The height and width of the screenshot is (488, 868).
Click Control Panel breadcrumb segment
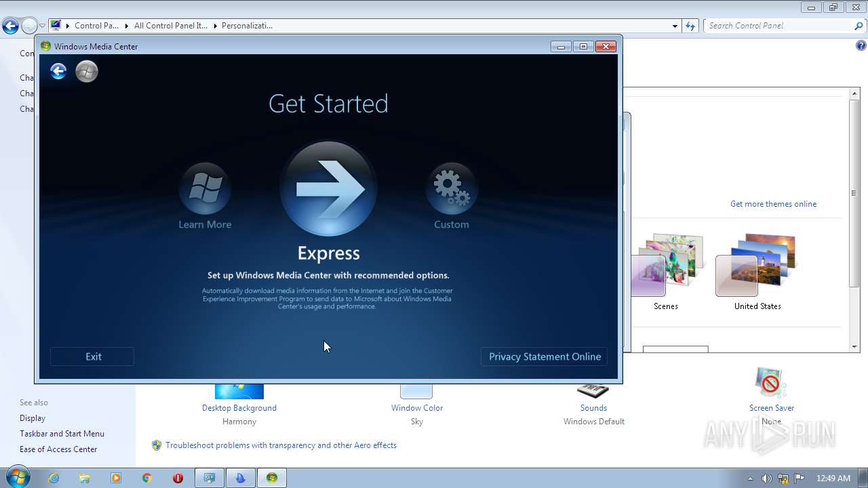[96, 26]
